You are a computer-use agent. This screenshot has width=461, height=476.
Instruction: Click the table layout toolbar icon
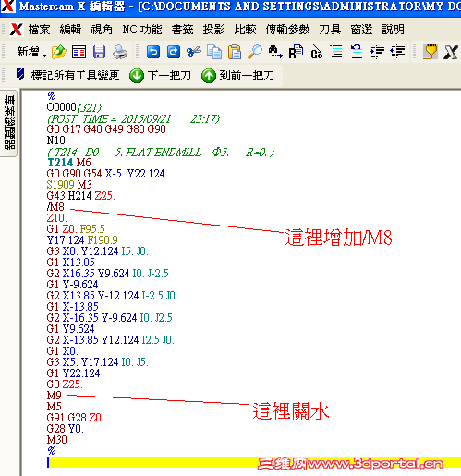79,52
